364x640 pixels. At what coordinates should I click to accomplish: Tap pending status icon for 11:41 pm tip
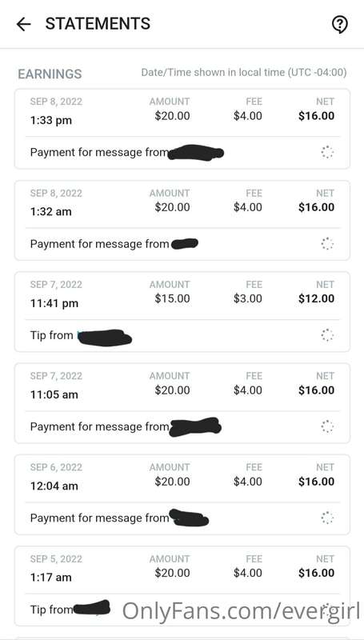(327, 335)
